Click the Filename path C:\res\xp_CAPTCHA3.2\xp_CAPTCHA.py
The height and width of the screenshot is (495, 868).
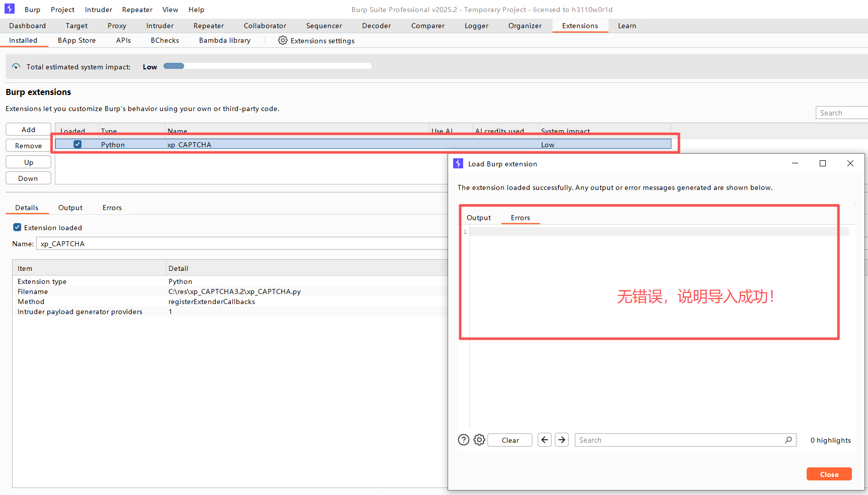[x=234, y=291]
